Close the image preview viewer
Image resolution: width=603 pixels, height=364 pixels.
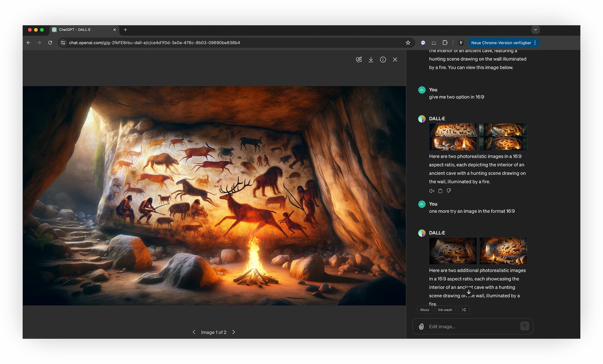[395, 60]
